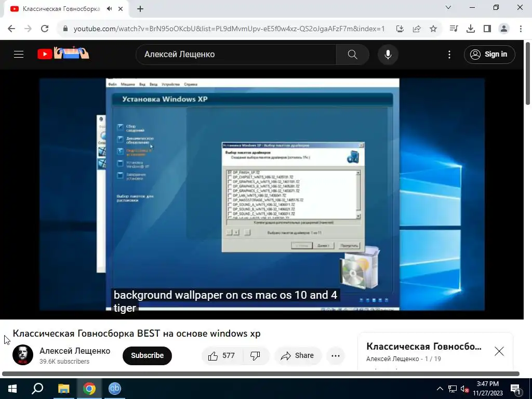Bookmark this page with the star
The image size is (532, 399).
(x=433, y=29)
